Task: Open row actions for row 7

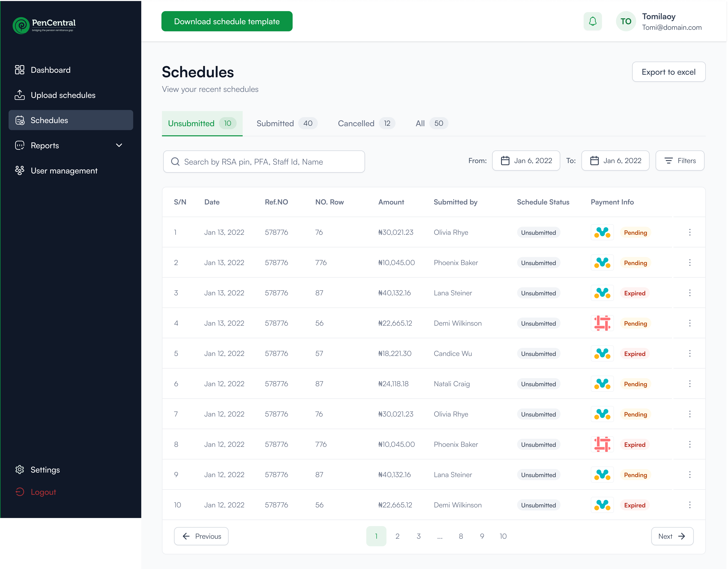Action: (x=690, y=414)
